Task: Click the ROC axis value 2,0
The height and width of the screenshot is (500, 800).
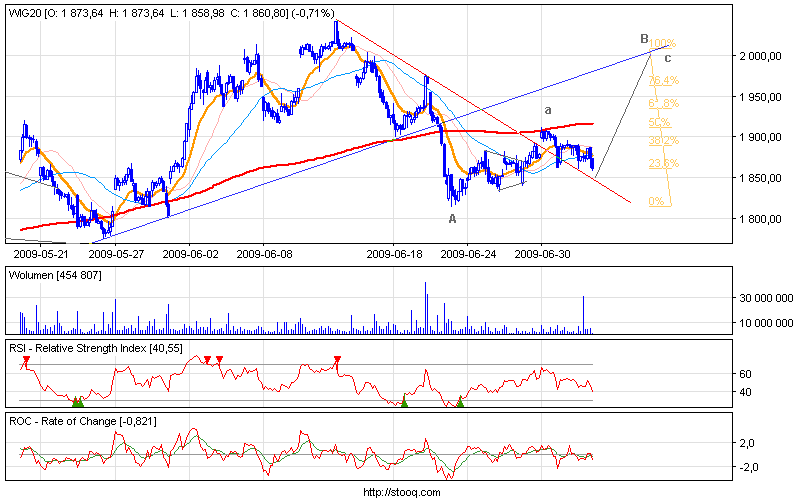Action: click(x=747, y=443)
